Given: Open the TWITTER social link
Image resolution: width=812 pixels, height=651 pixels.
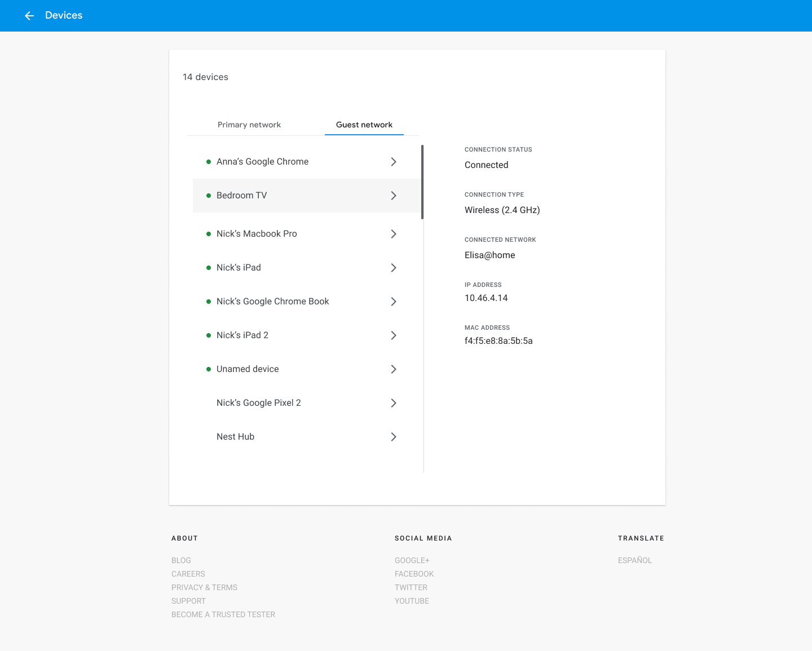Looking at the screenshot, I should [411, 587].
